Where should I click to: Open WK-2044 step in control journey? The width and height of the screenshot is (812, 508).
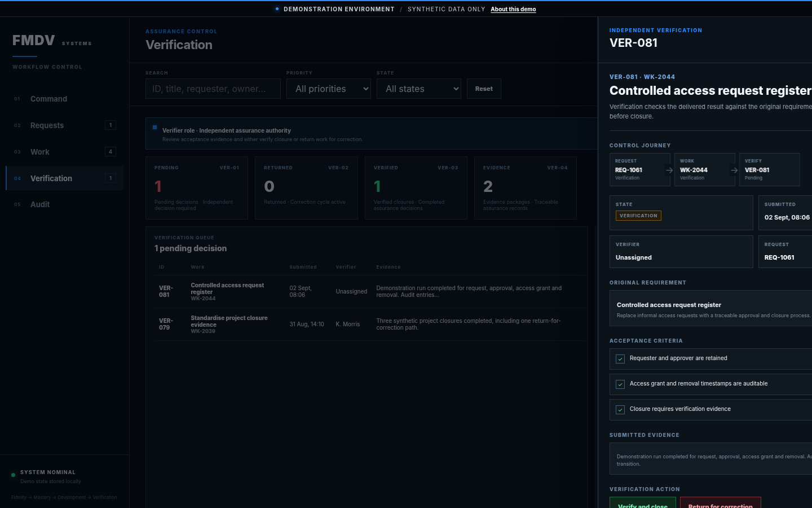point(705,169)
